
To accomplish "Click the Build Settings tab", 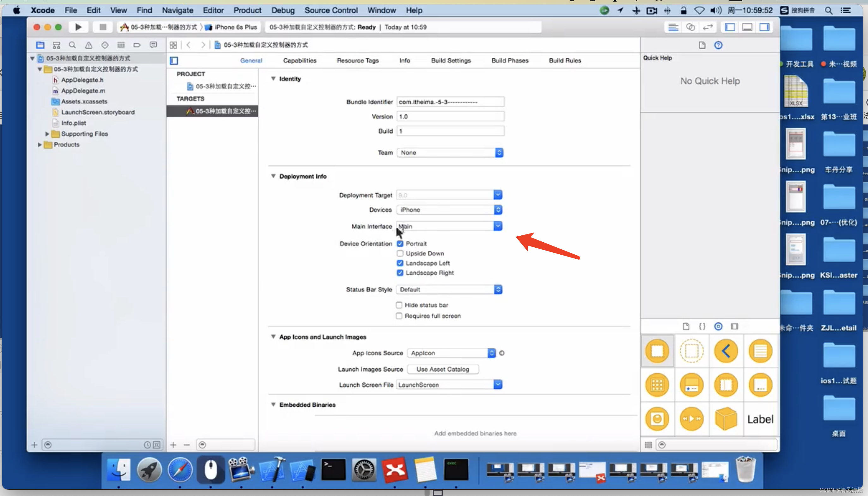I will 451,60.
